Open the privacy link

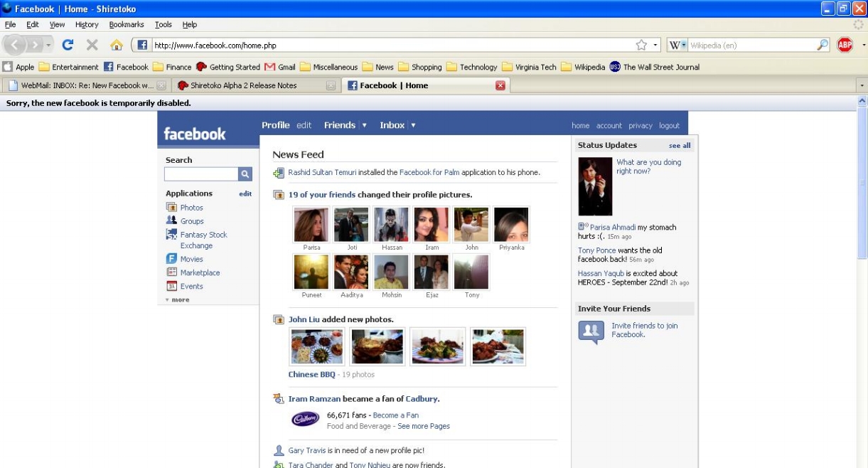point(640,125)
